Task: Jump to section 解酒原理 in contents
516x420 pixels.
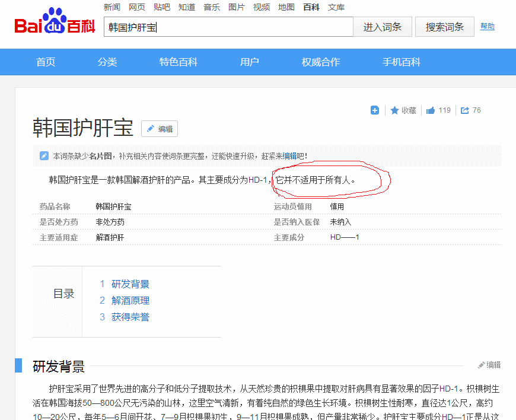Action: click(x=130, y=300)
